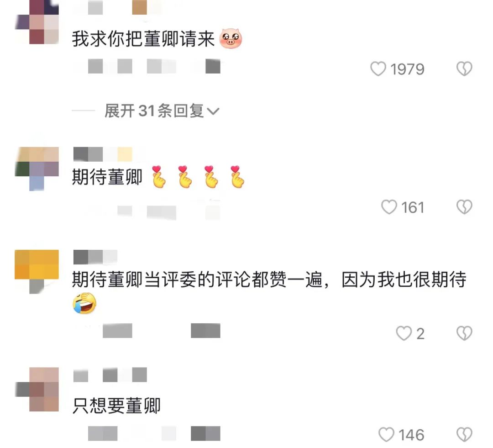Viewport: 493px width, 448px height.
Task: Dislike the comment with 161 likes
Action: point(464,207)
